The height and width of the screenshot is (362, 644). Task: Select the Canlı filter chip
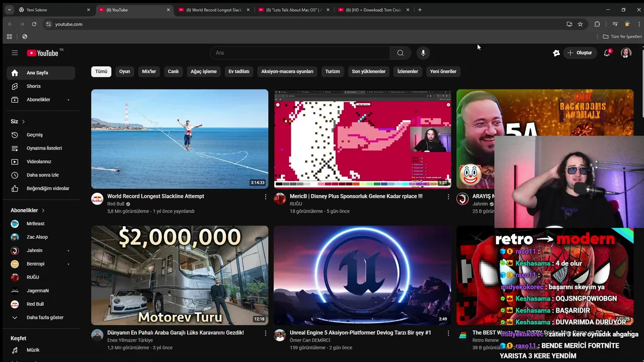tap(173, 71)
